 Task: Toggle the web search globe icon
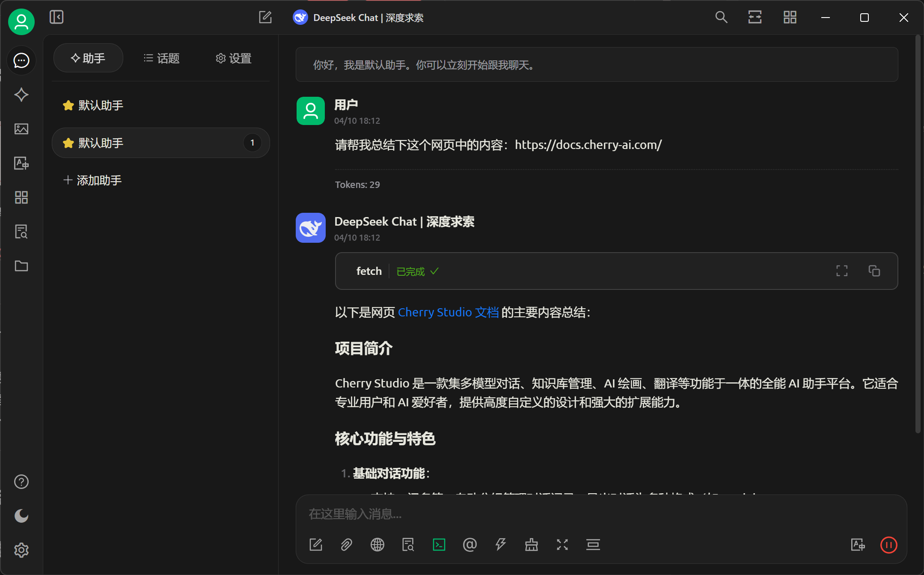[x=377, y=545]
